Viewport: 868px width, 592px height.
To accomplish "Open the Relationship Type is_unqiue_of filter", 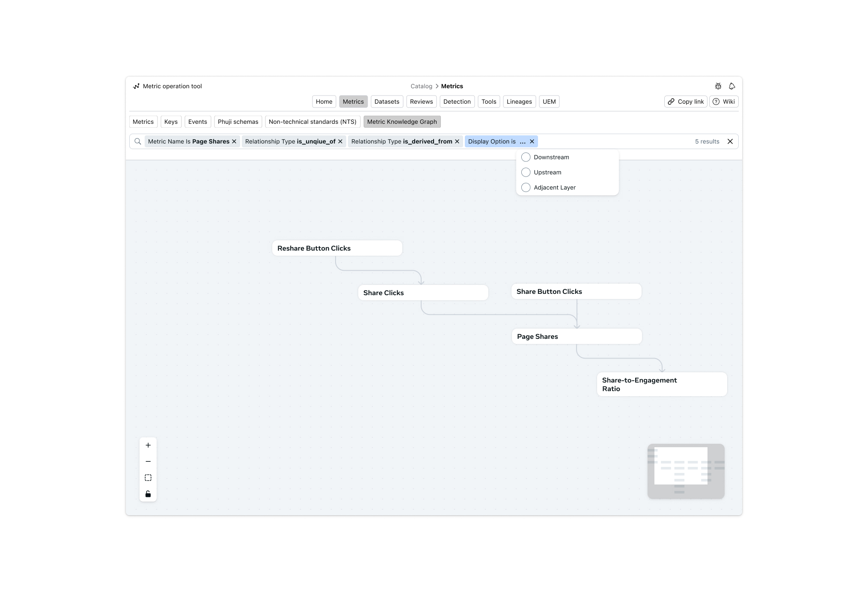I will 290,141.
